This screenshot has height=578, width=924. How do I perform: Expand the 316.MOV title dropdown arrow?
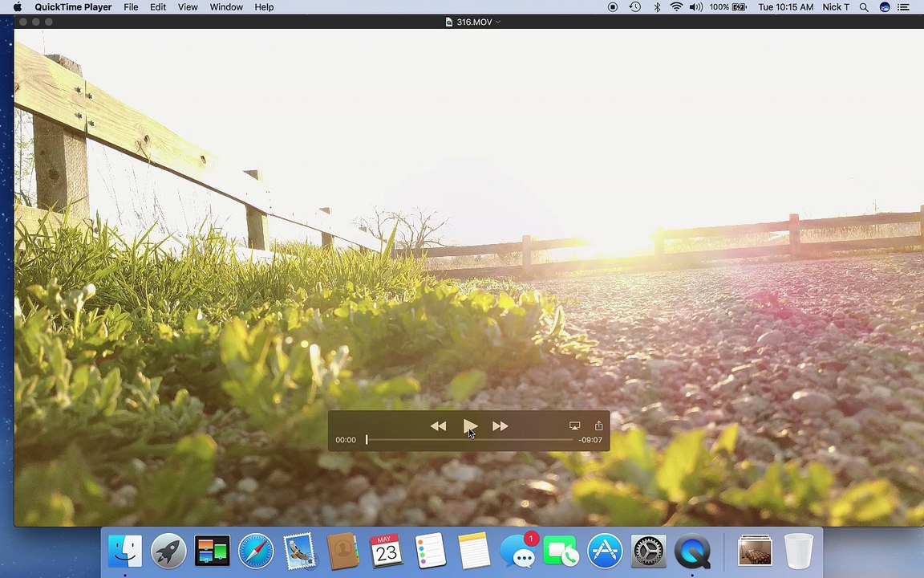(498, 22)
